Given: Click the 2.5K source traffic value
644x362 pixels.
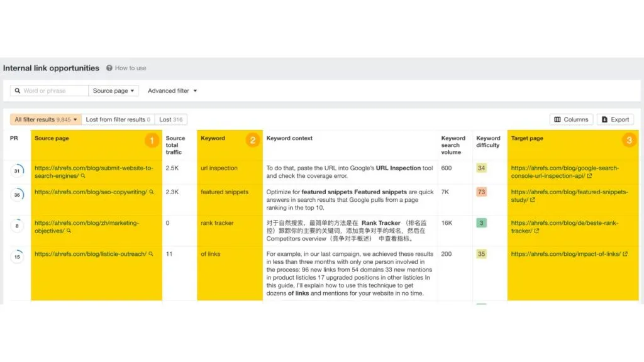Looking at the screenshot, I should pos(172,168).
